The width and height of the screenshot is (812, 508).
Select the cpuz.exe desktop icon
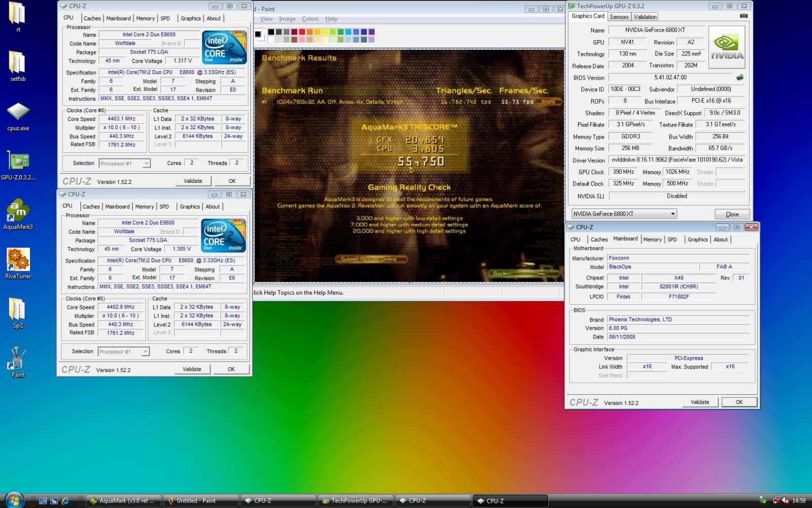18,116
